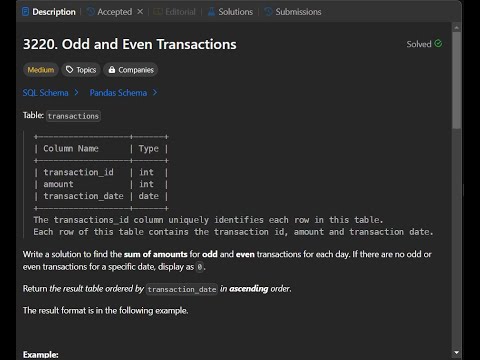This screenshot has width=480, height=360.
Task: Expand the Pandas Schema chevron
Action: pos(155,92)
